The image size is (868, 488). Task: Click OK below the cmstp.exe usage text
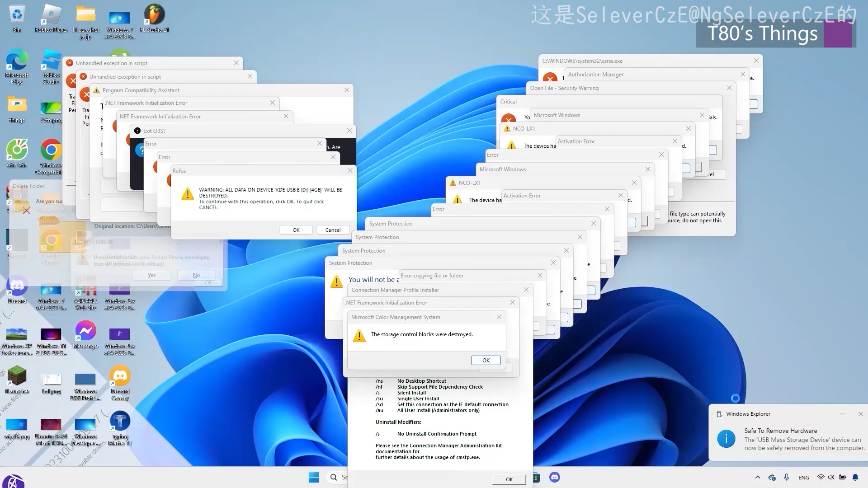pyautogui.click(x=509, y=479)
